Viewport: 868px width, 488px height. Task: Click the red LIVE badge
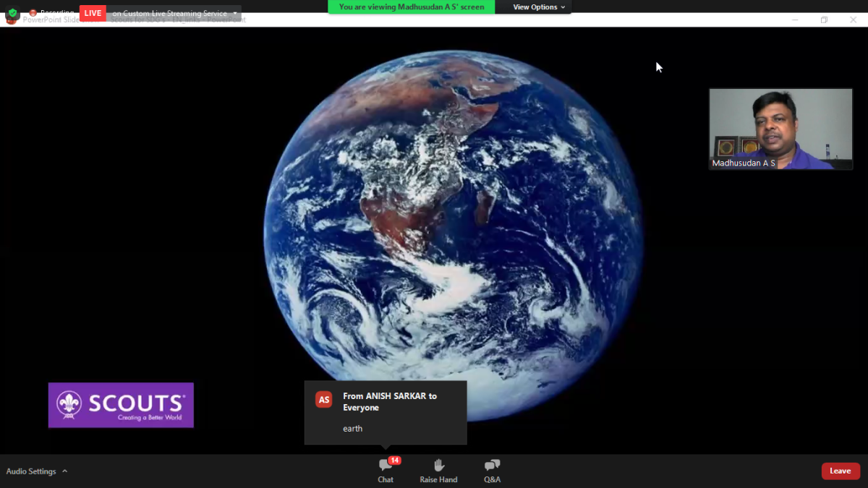[x=93, y=13]
